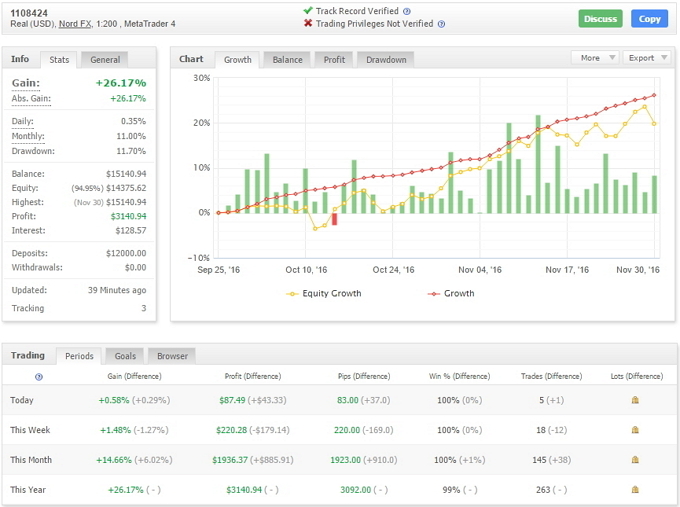Toggle the Growth legend series
Screen dimensions: 680x507
tap(451, 294)
